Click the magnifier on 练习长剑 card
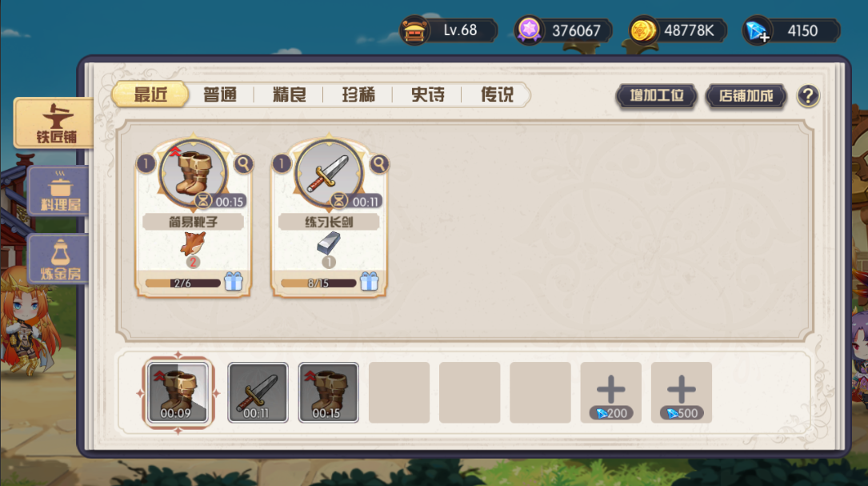Screen dimensions: 868x486 [x=379, y=164]
